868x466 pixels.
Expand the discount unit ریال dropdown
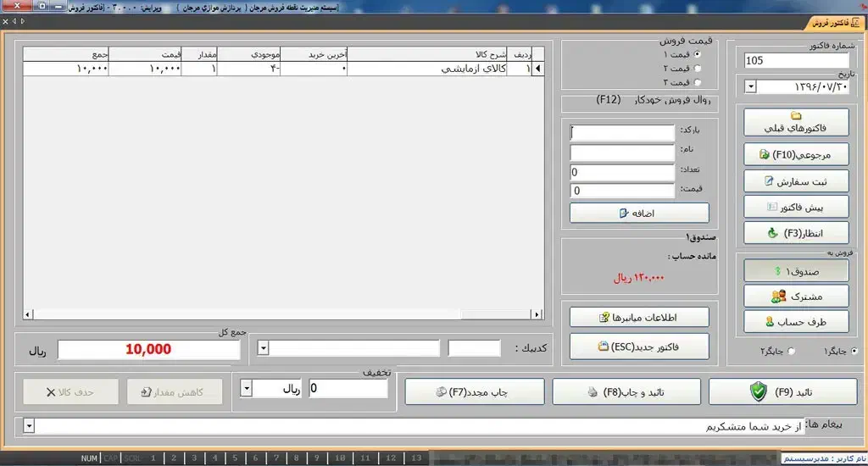click(247, 388)
